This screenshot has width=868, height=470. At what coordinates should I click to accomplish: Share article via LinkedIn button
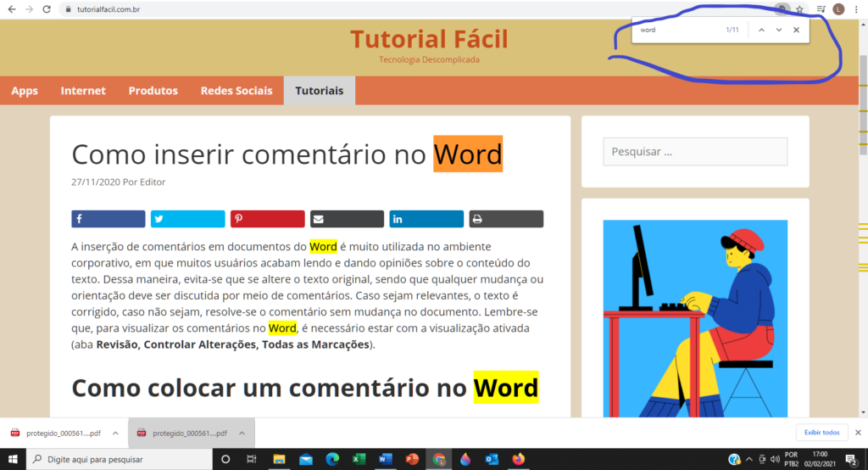coord(426,219)
